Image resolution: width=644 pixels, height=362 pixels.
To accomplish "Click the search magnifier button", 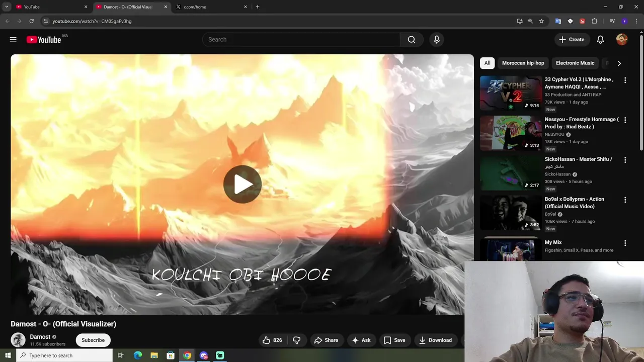I will point(412,40).
